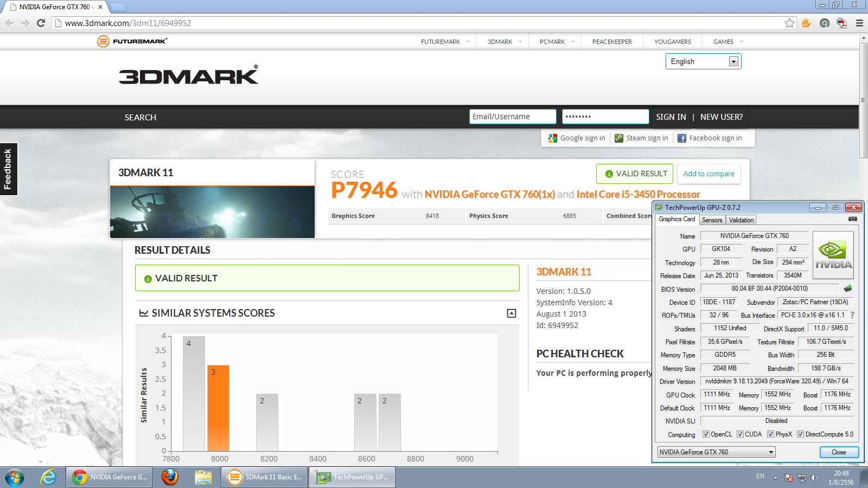Launch Internet Explorer from the taskbar

pyautogui.click(x=48, y=477)
